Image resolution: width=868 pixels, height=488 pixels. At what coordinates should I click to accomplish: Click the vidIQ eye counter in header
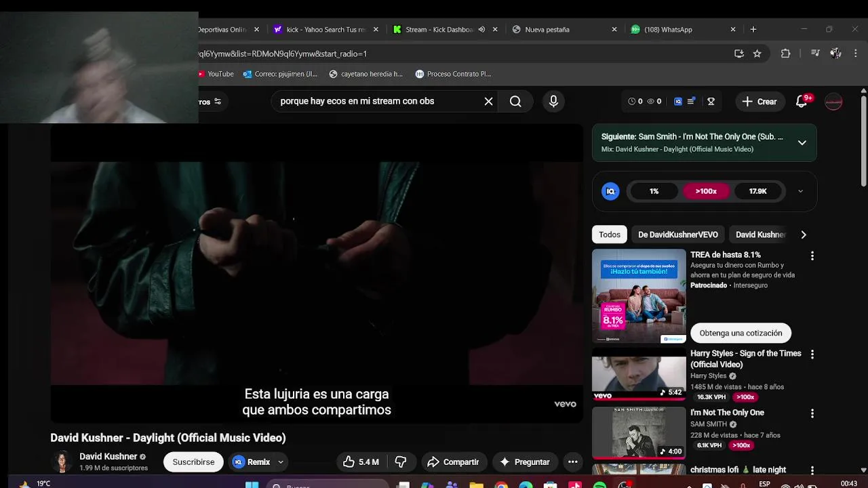[654, 101]
